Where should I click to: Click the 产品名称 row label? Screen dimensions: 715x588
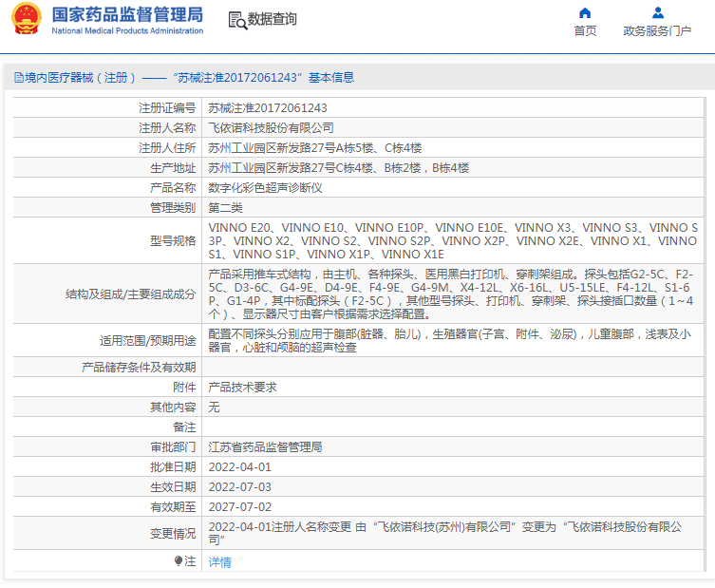point(173,188)
